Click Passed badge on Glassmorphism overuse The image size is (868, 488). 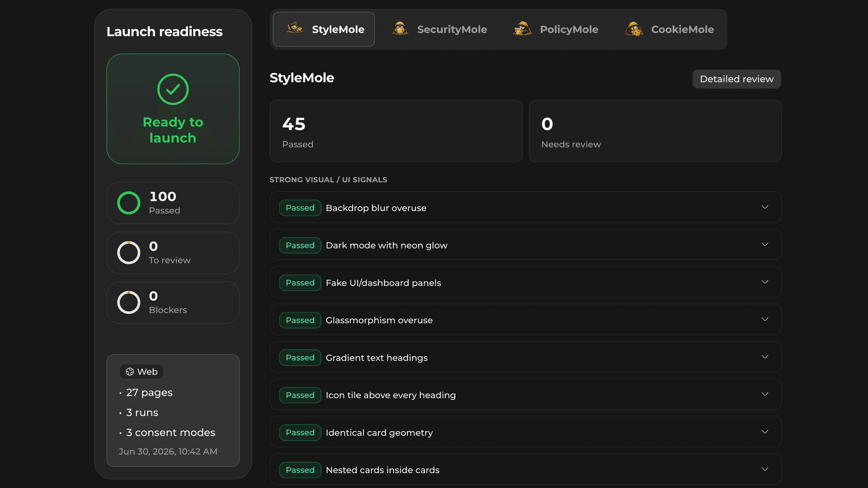pos(300,320)
